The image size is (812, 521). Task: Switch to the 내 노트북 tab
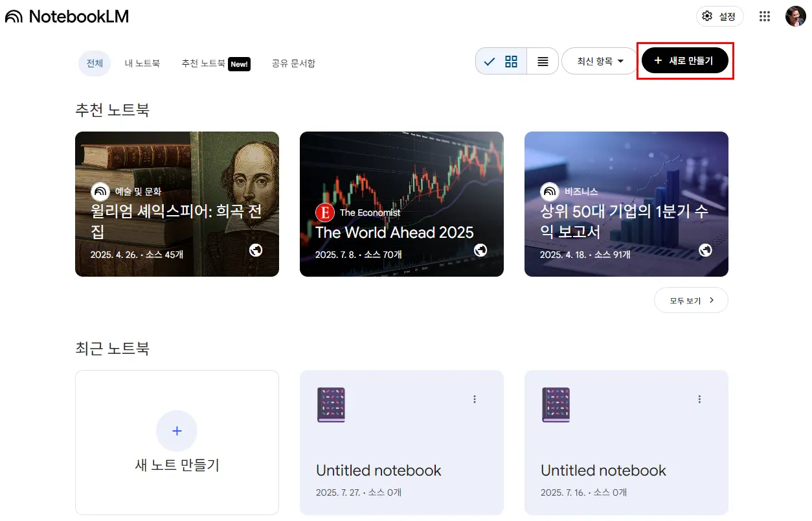click(142, 63)
